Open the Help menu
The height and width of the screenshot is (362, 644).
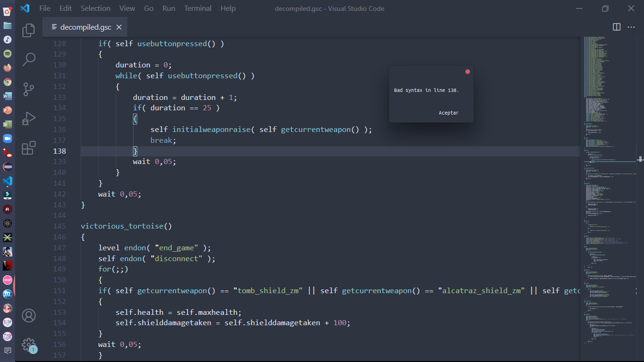(x=228, y=8)
